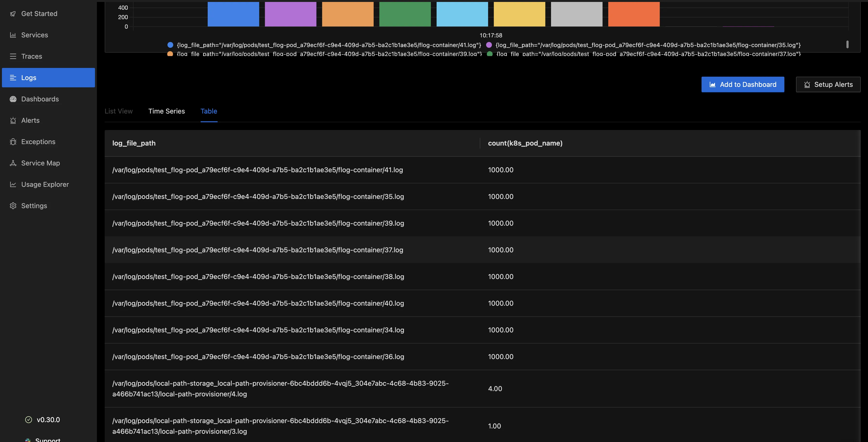868x442 pixels.
Task: Click the 1.00 count value
Action: coord(494,426)
